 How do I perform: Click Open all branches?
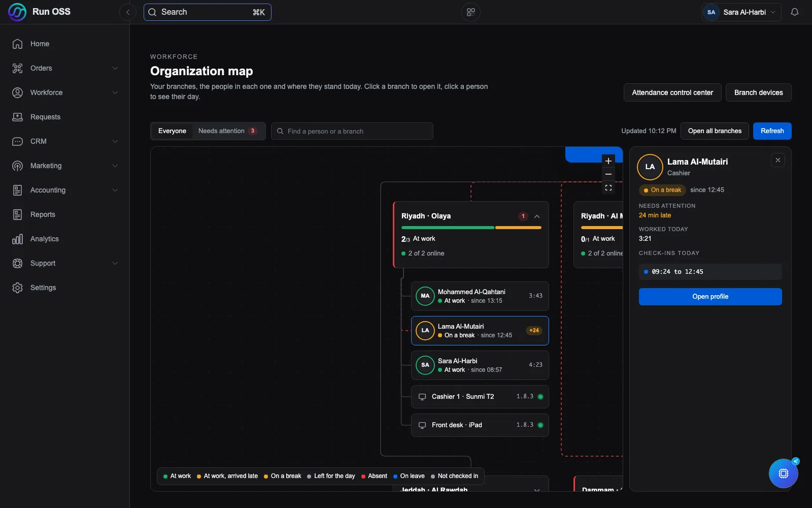(715, 131)
